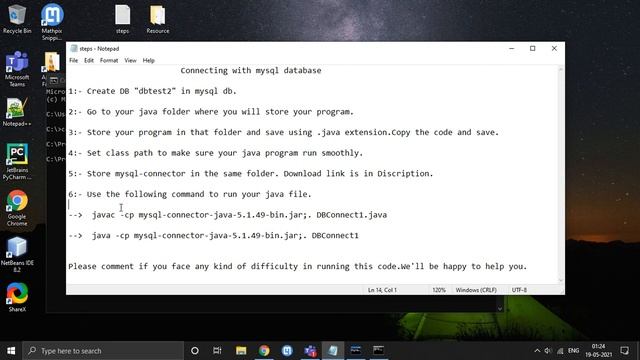Image resolution: width=640 pixels, height=360 pixels.
Task: Click the step 3 'Store your program' line
Action: 284,132
